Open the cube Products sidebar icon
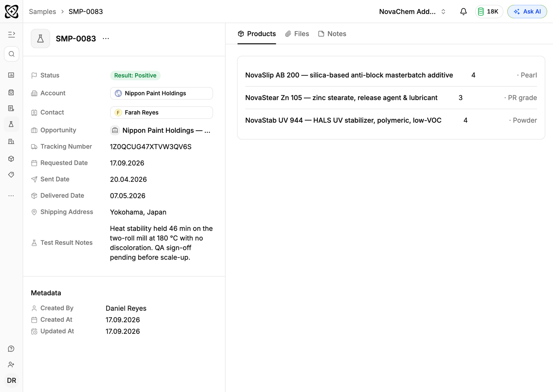The width and height of the screenshot is (553, 392). tap(11, 159)
